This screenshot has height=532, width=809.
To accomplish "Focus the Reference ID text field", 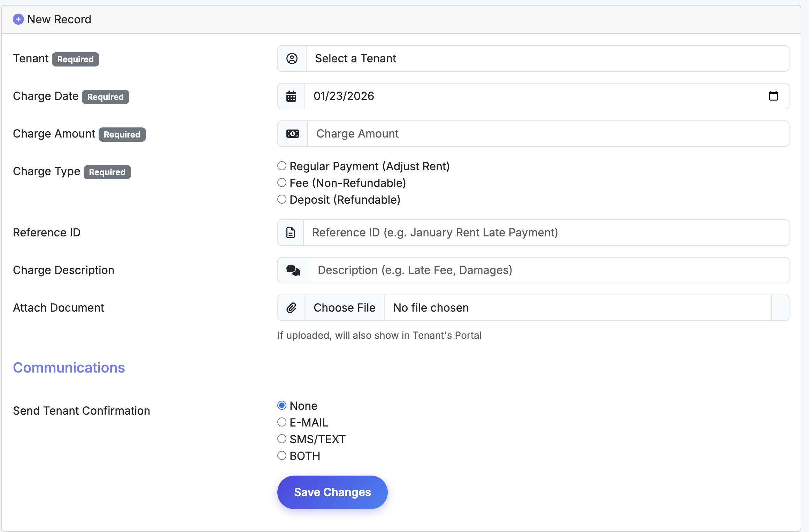I will tap(545, 233).
